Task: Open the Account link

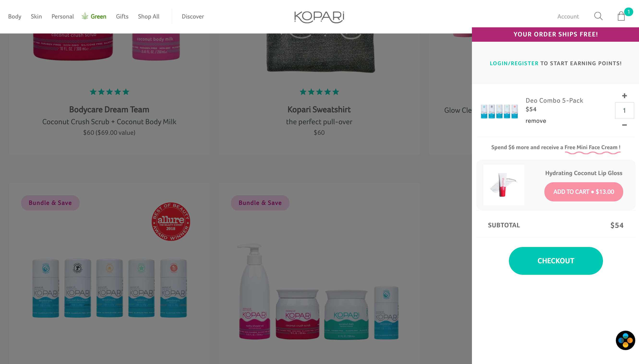Action: click(x=568, y=17)
